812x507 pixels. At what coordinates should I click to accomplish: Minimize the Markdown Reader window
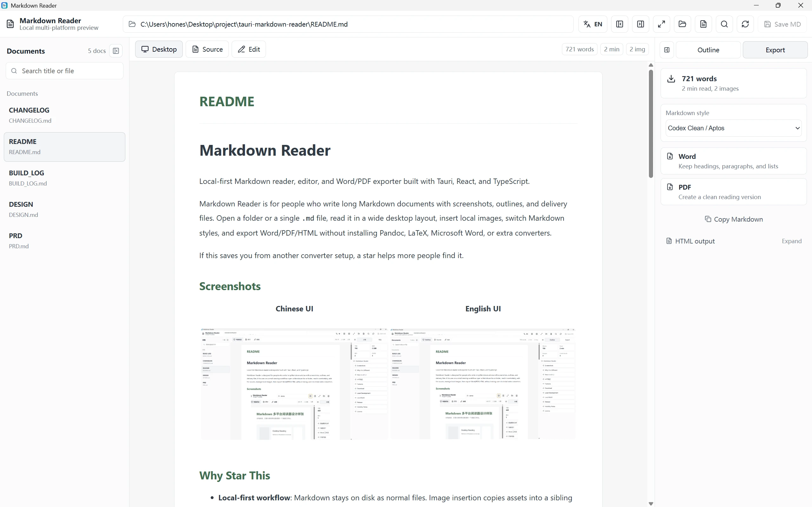[x=756, y=5]
